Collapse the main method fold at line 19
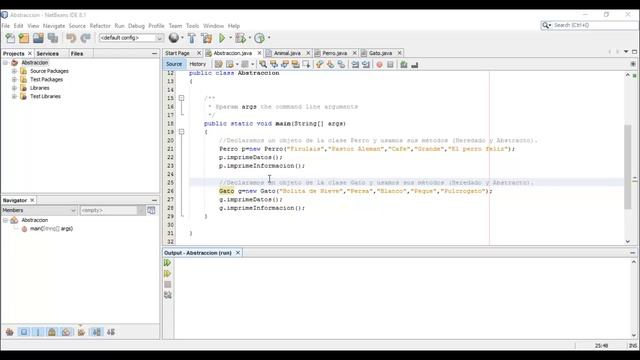The width and height of the screenshot is (640, 360). pyautogui.click(x=182, y=132)
